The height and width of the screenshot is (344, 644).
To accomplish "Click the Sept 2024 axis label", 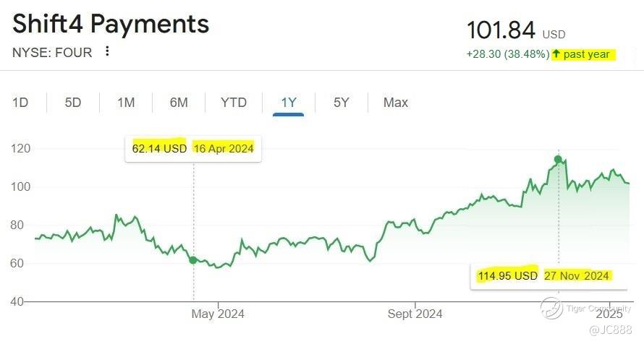I will pyautogui.click(x=415, y=314).
